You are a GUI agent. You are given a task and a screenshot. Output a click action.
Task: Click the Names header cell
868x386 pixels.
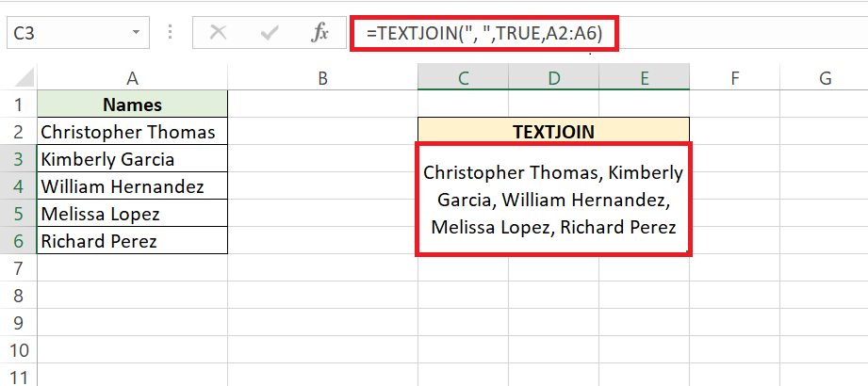(132, 105)
